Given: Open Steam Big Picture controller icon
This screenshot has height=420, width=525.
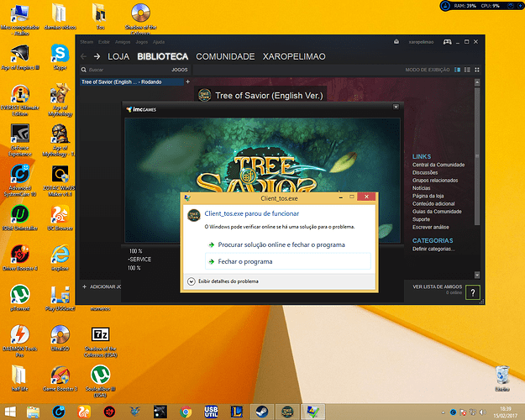Looking at the screenshot, I should coord(448,40).
